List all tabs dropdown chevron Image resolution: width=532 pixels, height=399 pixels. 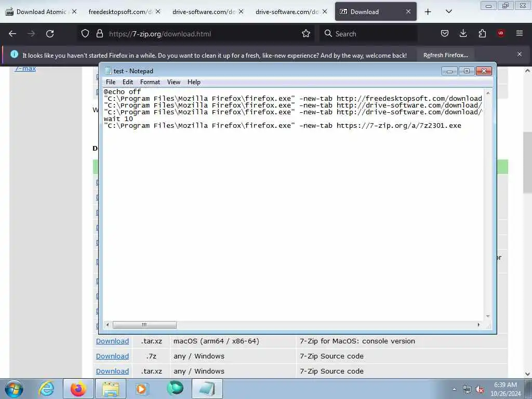pos(448,12)
